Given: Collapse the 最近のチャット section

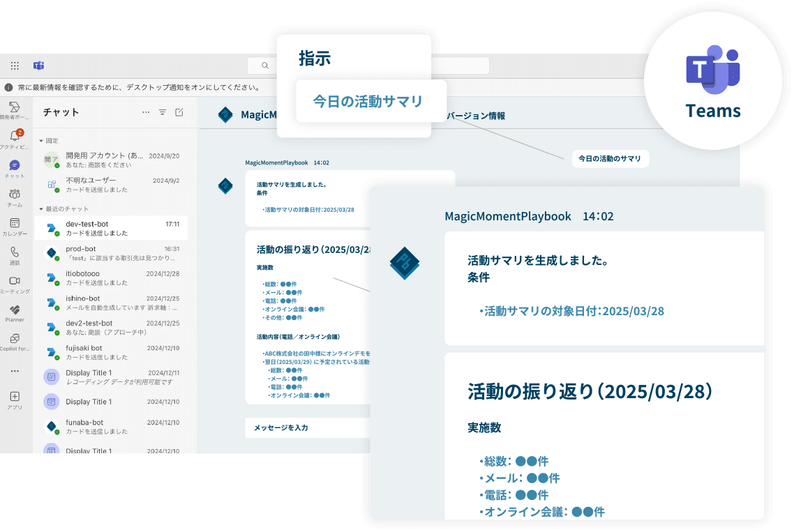Looking at the screenshot, I should point(41,209).
